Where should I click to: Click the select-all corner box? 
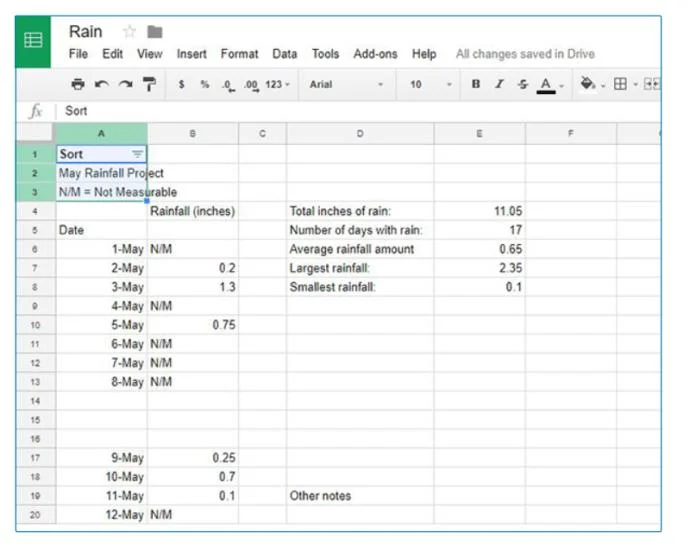click(35, 133)
